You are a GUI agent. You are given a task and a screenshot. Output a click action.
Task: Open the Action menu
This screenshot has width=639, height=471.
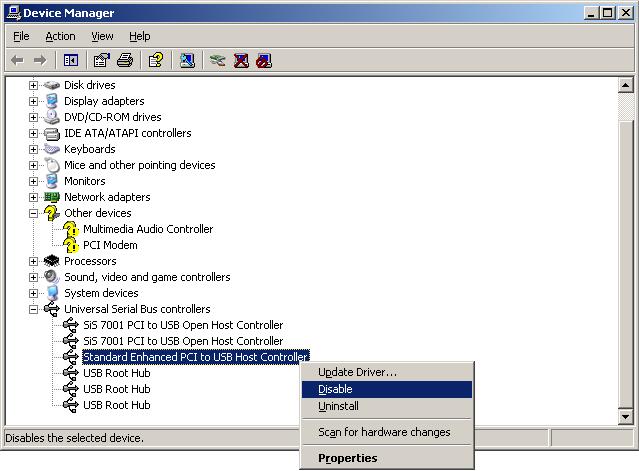pos(60,36)
